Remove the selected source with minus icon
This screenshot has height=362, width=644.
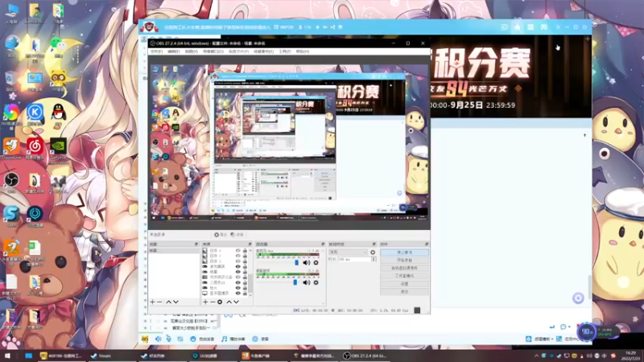[x=213, y=302]
